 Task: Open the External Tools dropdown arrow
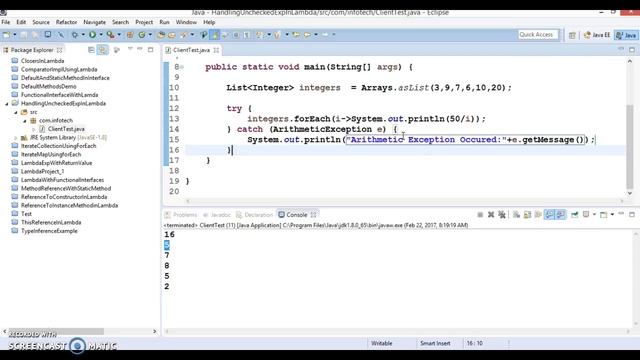119,35
